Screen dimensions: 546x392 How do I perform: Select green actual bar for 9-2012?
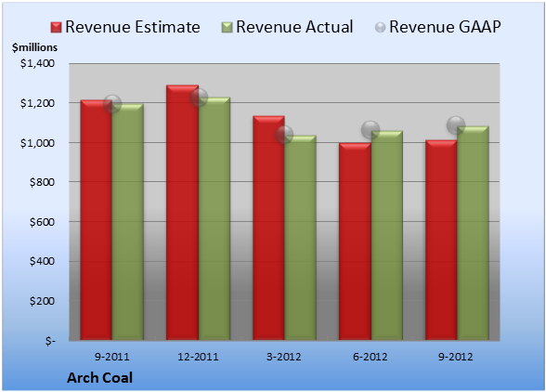coord(473,233)
